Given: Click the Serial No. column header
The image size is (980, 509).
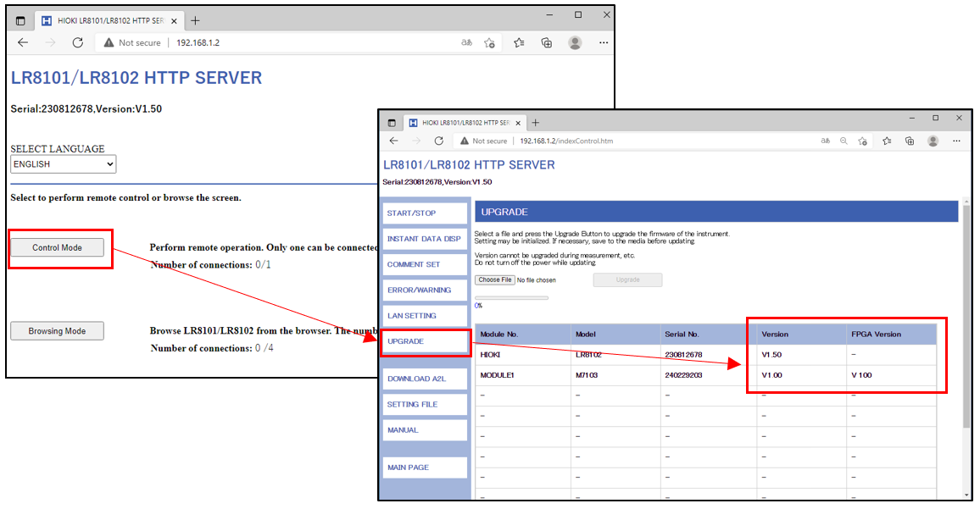Looking at the screenshot, I should (x=709, y=335).
